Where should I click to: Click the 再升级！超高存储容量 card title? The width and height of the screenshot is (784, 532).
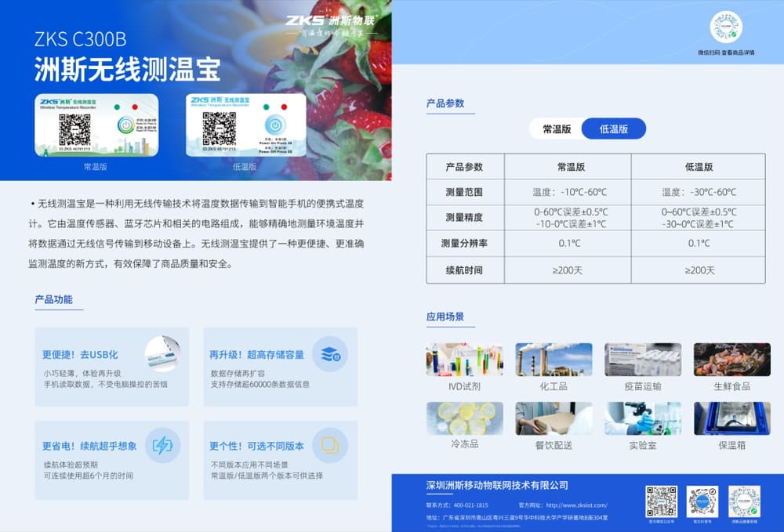[x=256, y=355]
